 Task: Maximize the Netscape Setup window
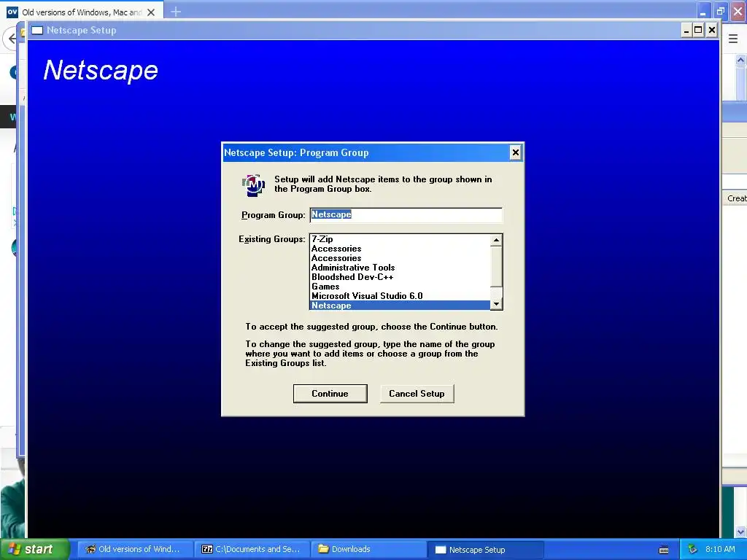698,31
